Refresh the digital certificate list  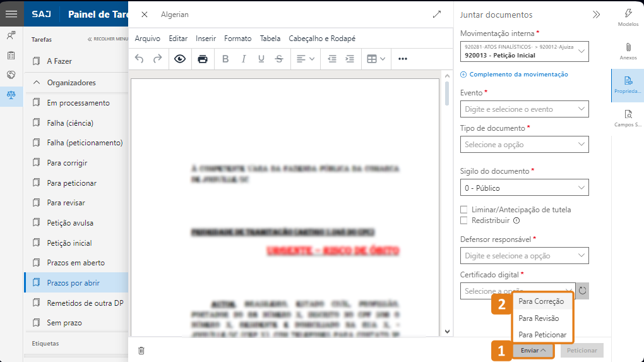(582, 291)
